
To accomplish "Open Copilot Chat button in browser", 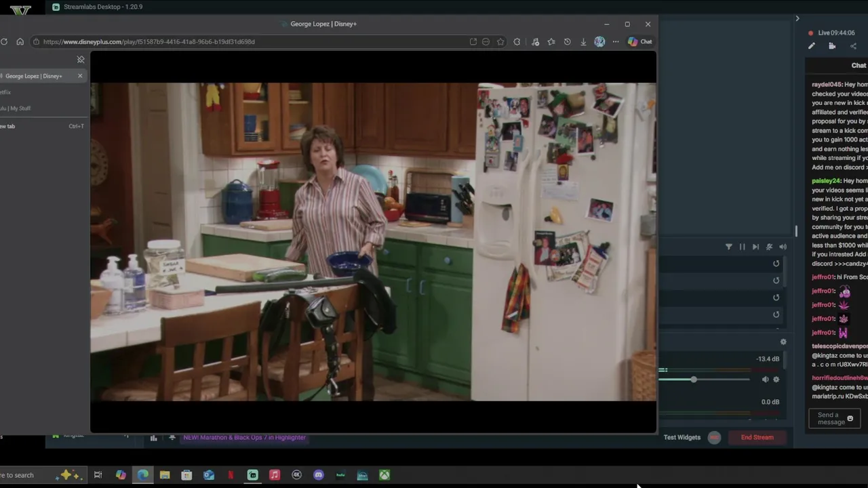I will coord(639,41).
